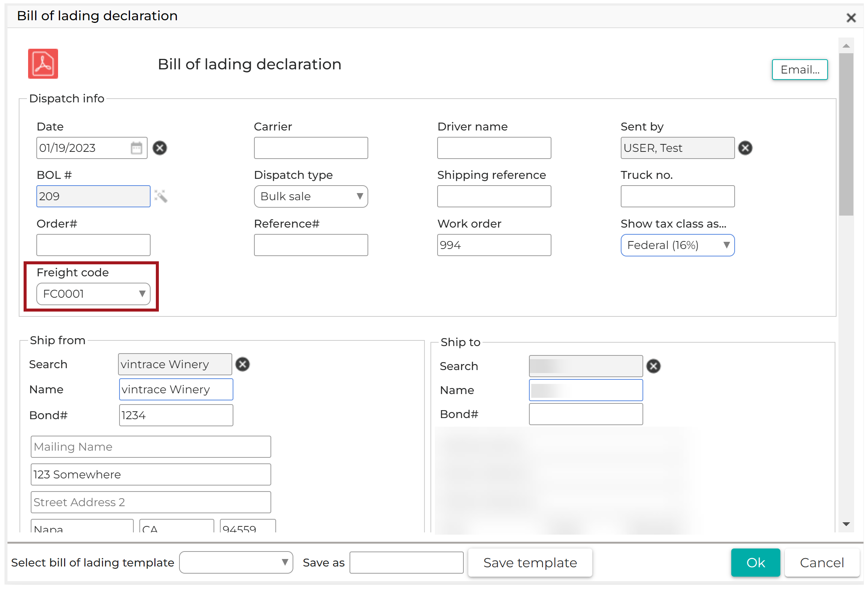Screen dimensions: 868x592
Task: Open the bill of lading template dropdown
Action: pyautogui.click(x=236, y=562)
